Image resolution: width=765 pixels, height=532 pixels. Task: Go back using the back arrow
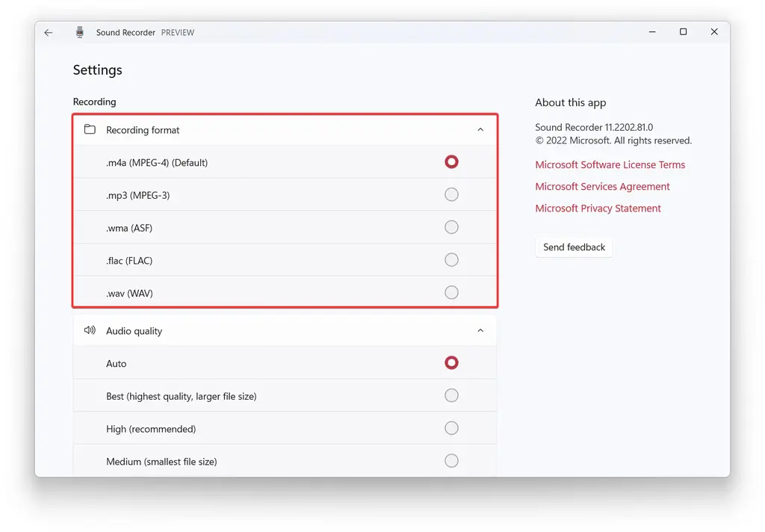pyautogui.click(x=49, y=33)
